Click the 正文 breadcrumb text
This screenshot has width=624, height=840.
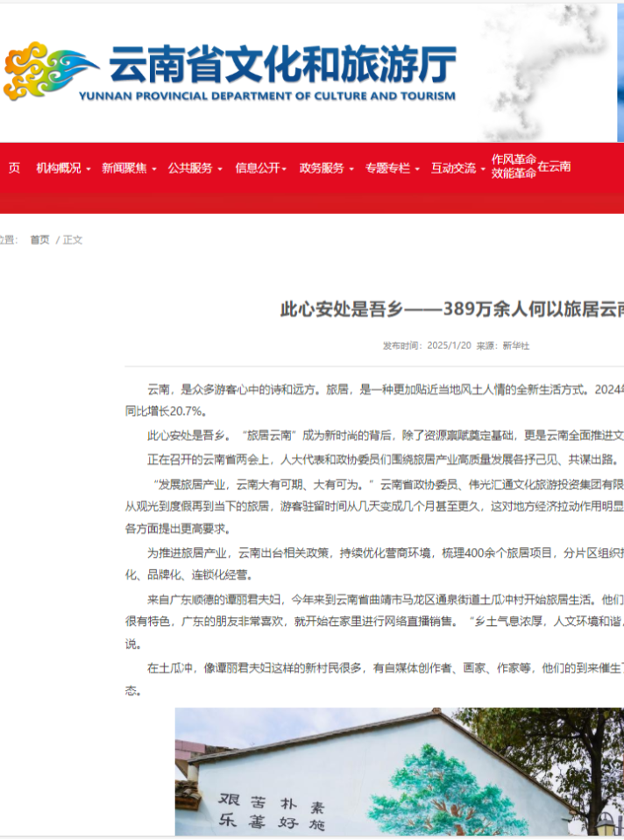coord(73,239)
